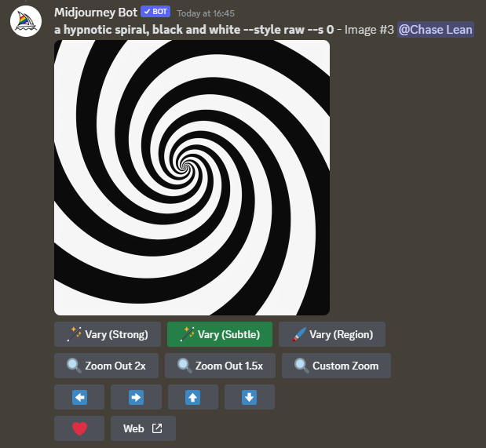Screen dimensions: 486x448
Task: Pan image down with down arrow
Action: 250,397
